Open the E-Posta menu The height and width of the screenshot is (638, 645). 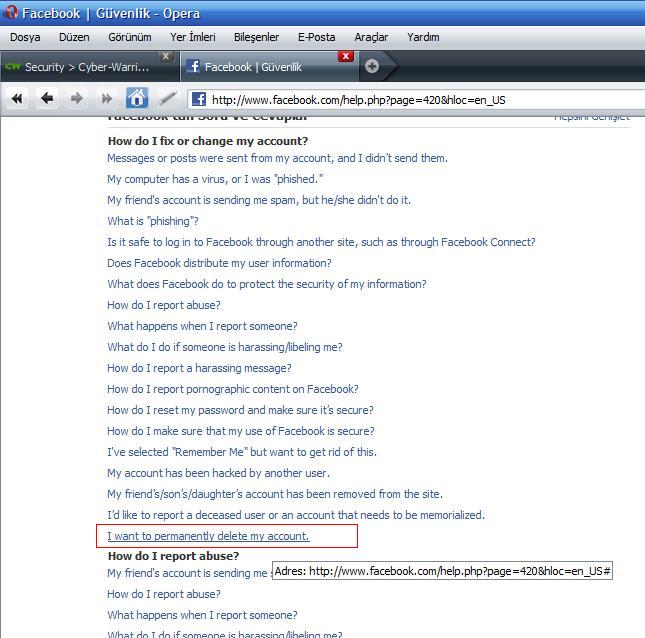(x=316, y=37)
